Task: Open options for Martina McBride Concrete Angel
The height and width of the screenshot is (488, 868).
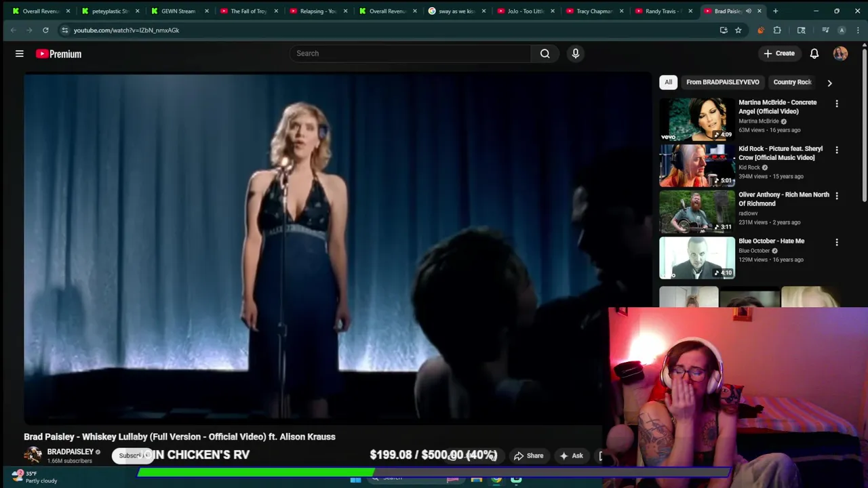Action: (x=837, y=104)
